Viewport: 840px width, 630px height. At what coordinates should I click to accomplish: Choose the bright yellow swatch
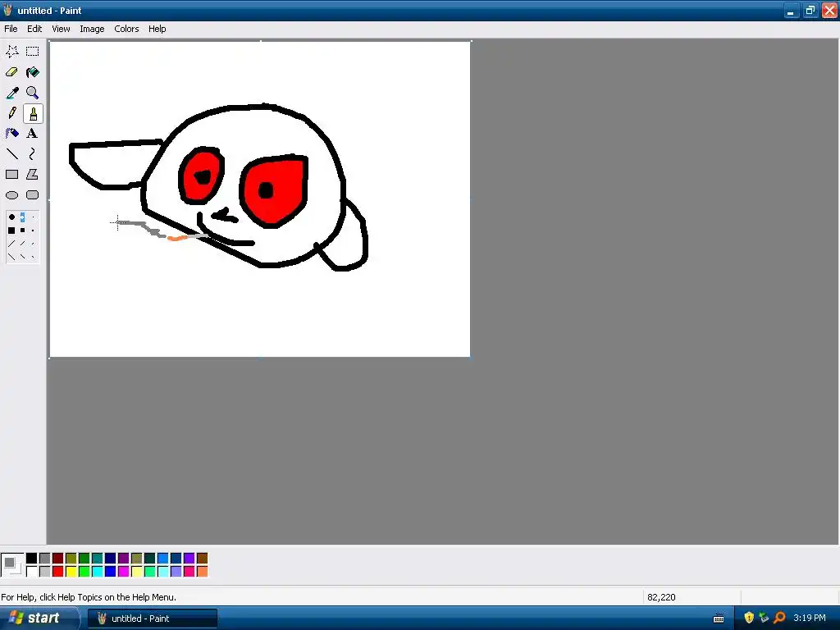[71, 572]
